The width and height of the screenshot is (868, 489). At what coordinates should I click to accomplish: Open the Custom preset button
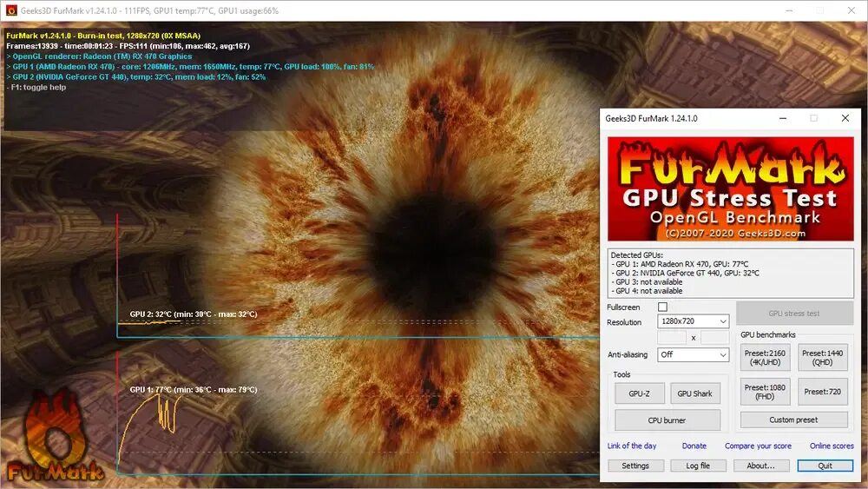click(794, 420)
